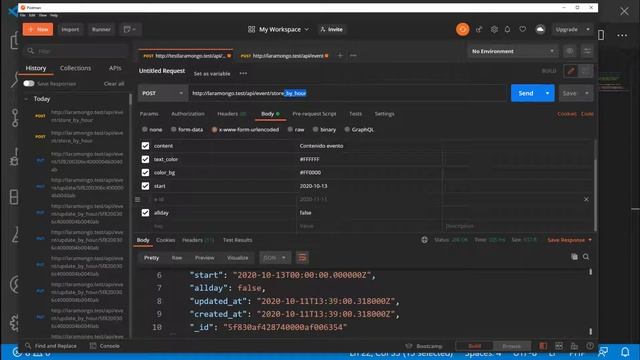Uncheck the allday parameter checkbox

pos(145,213)
